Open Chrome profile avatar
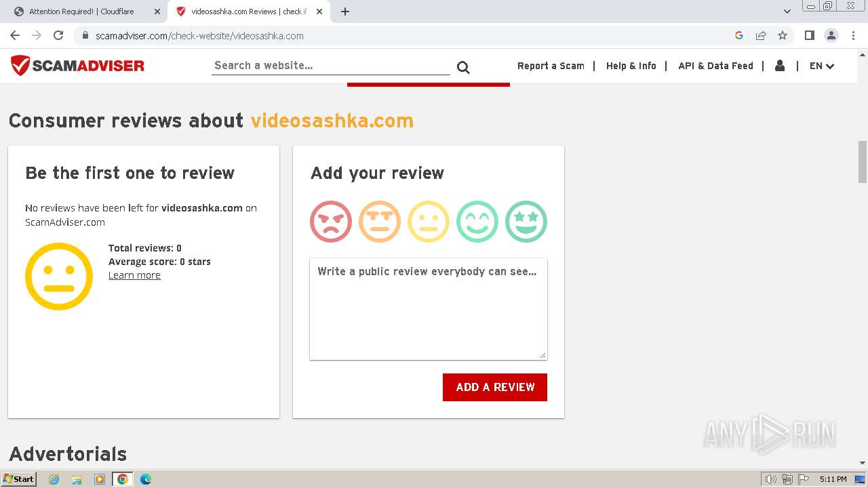Image resolution: width=868 pixels, height=488 pixels. point(831,35)
